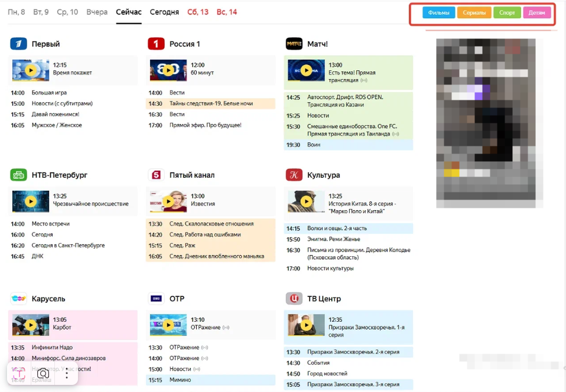The height and width of the screenshot is (392, 566).
Task: Open the Первый channel logo
Action: coord(18,44)
